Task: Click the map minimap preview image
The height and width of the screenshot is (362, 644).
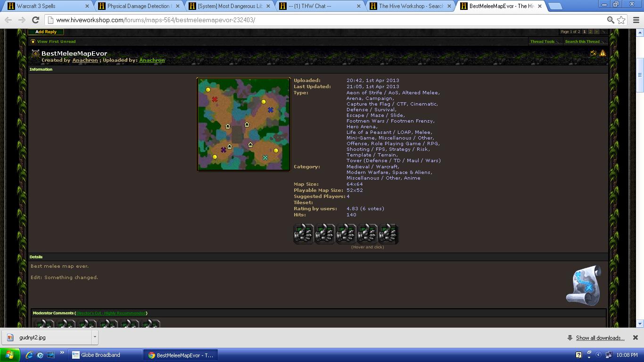Action: pos(243,124)
